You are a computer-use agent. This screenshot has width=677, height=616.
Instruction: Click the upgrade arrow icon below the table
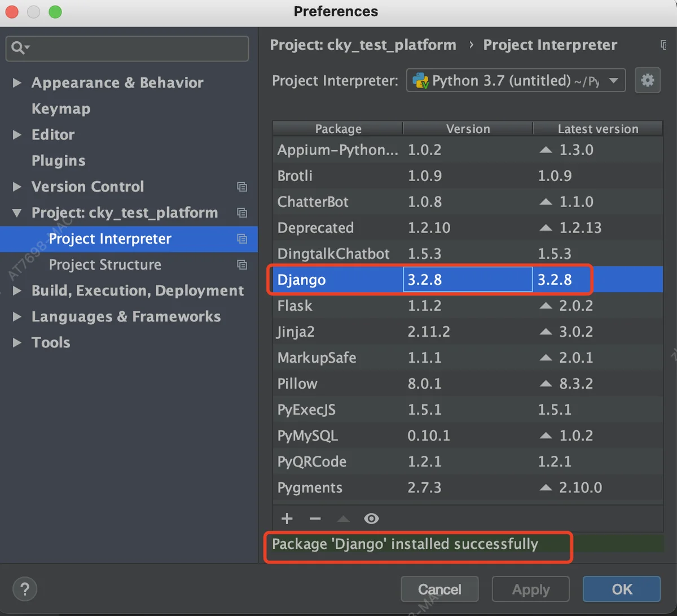tap(343, 518)
